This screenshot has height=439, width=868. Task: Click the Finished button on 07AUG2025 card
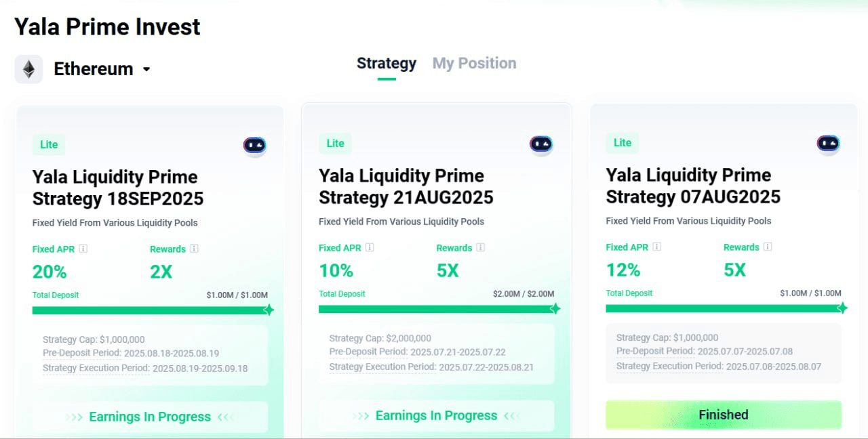pos(724,415)
